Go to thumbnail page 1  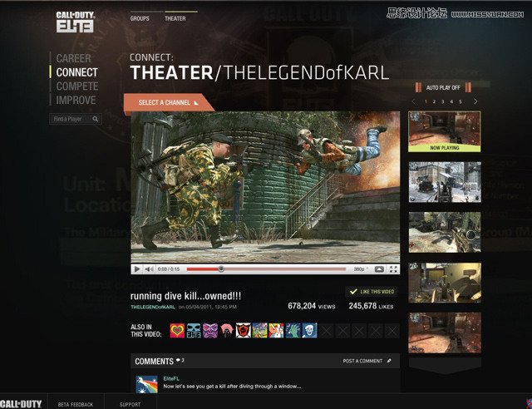(426, 101)
